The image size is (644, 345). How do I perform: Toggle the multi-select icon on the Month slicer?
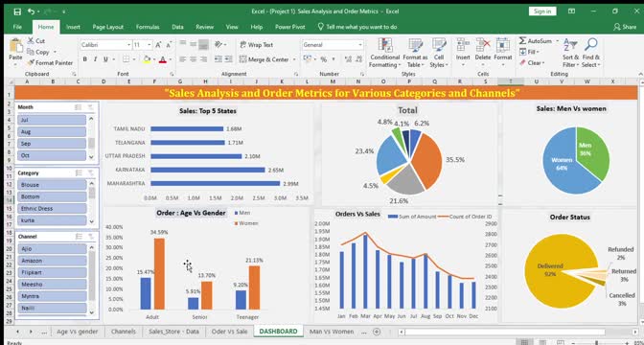point(78,107)
